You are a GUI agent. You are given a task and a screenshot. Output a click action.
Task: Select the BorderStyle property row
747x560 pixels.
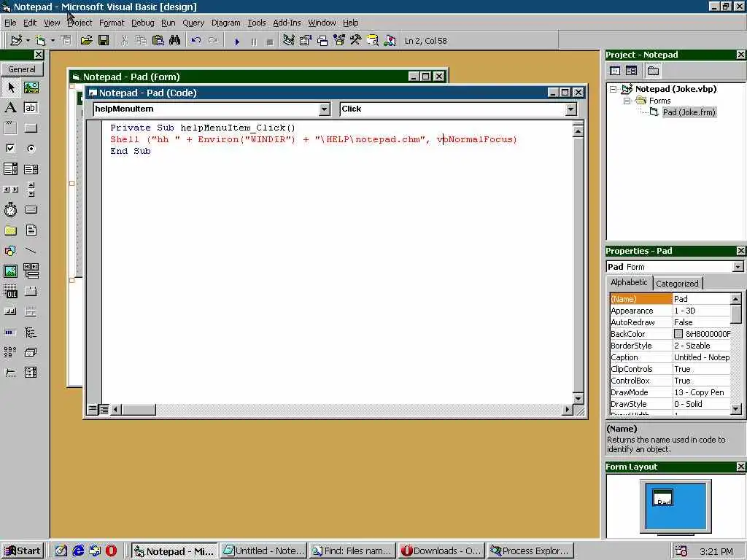[x=670, y=346]
